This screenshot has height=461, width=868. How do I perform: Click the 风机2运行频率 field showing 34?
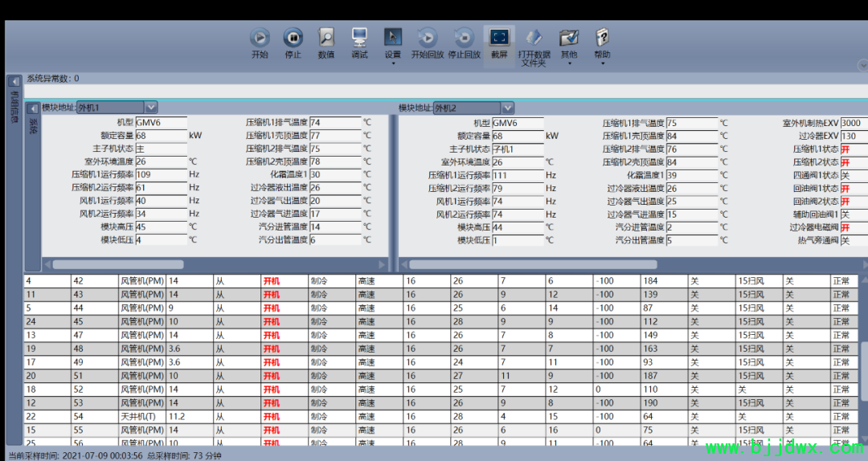[161, 214]
